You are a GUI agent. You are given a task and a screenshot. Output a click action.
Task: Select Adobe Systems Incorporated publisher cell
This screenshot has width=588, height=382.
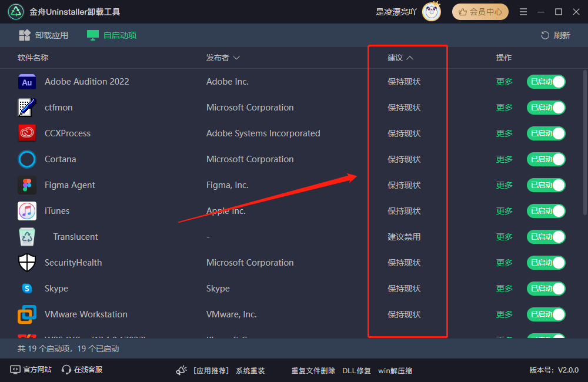263,133
